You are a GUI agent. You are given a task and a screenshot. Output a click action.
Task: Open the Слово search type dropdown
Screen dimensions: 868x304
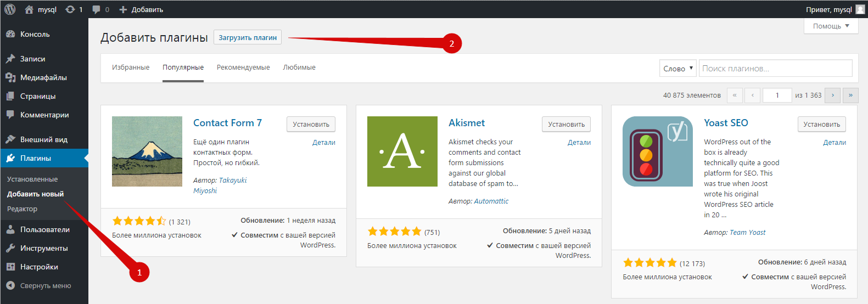point(678,69)
